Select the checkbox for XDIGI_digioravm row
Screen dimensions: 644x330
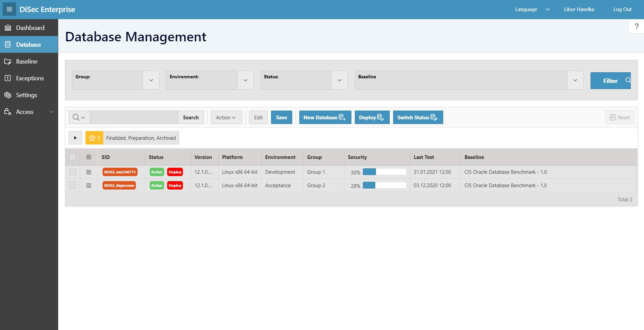(73, 185)
